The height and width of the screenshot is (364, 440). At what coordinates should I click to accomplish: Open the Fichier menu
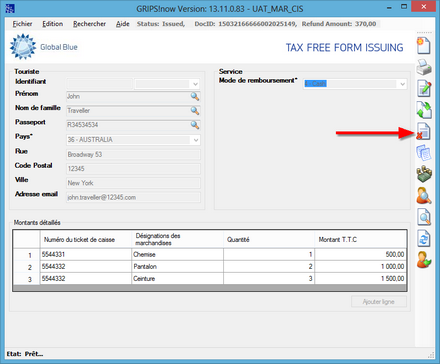(x=22, y=24)
